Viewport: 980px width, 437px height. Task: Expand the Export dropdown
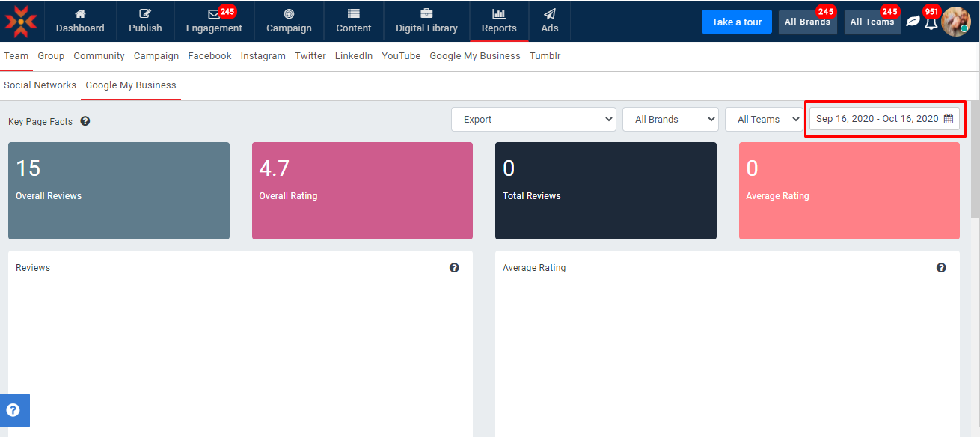pos(533,120)
